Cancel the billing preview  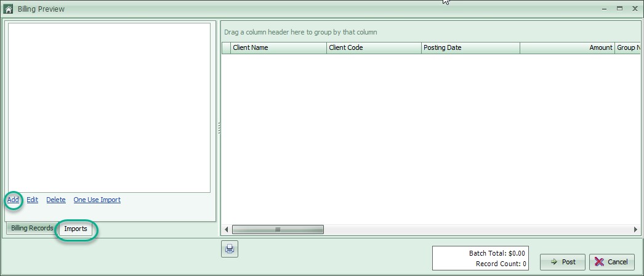point(611,262)
